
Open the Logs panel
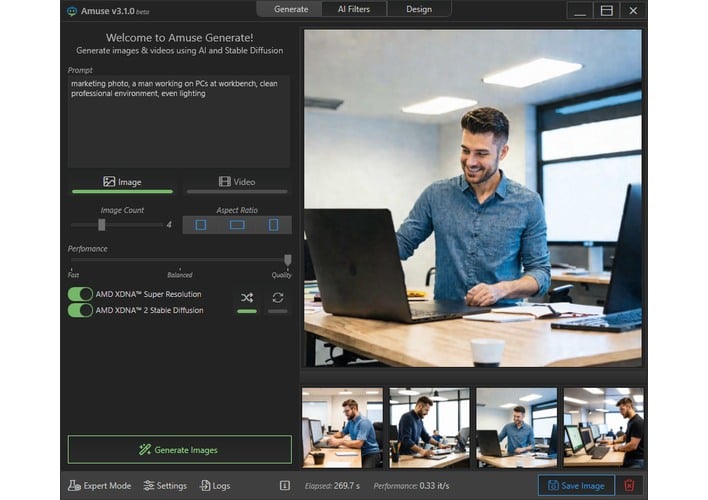(214, 486)
